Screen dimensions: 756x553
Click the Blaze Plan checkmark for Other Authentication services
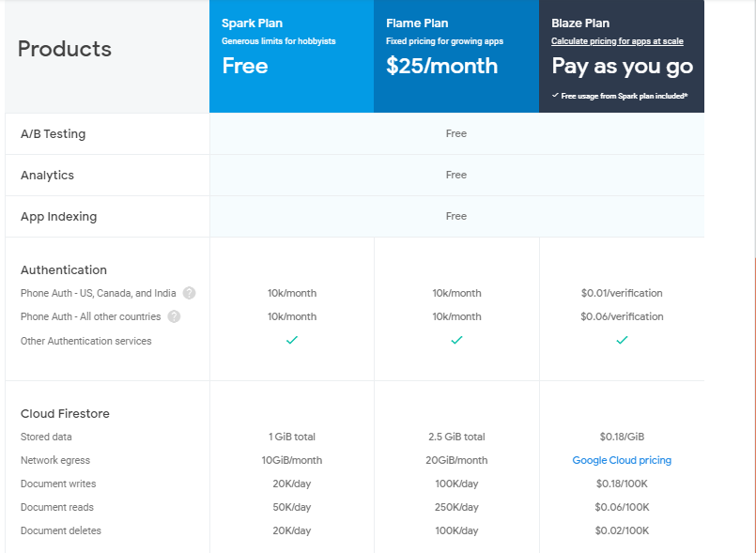click(622, 341)
